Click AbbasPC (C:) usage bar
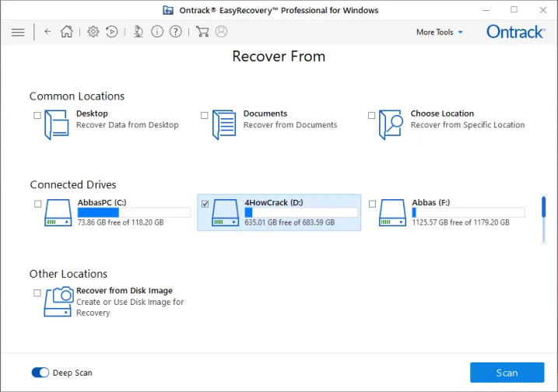Viewport: 558px width, 392px height. [134, 212]
